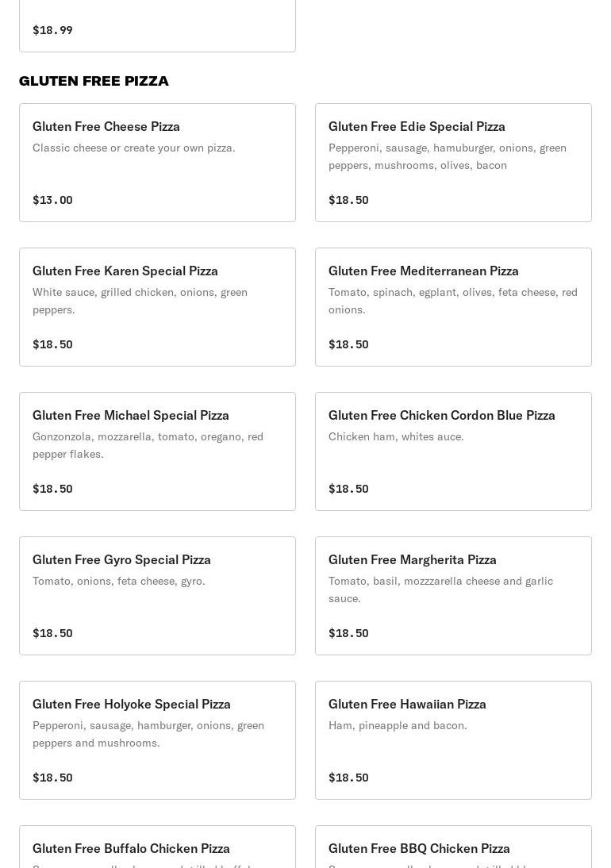Click the $13.00 price on Cheese Pizza

[52, 200]
